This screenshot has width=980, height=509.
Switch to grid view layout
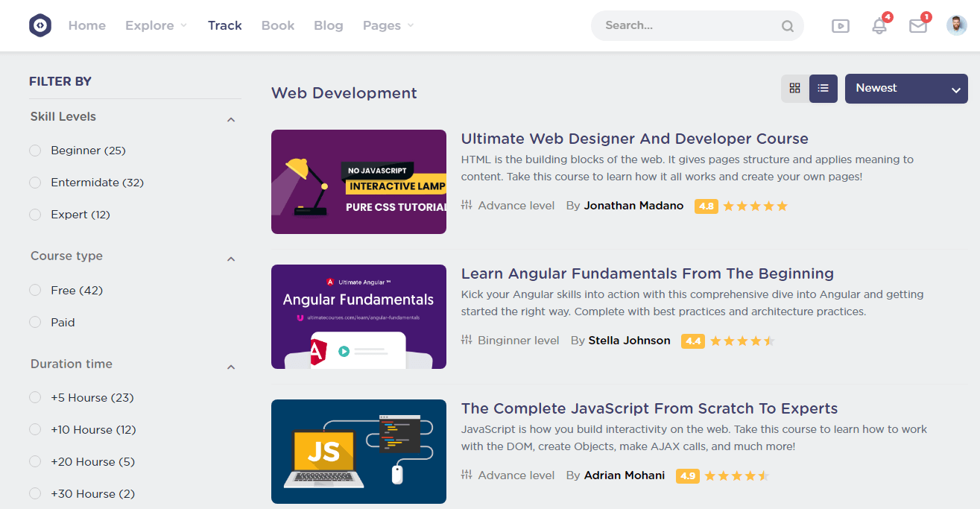click(x=794, y=88)
